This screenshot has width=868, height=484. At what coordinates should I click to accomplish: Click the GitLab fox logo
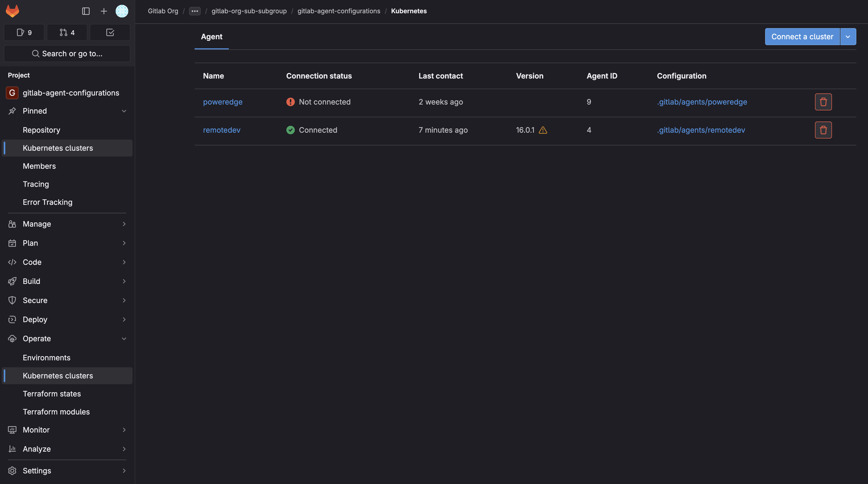[12, 11]
